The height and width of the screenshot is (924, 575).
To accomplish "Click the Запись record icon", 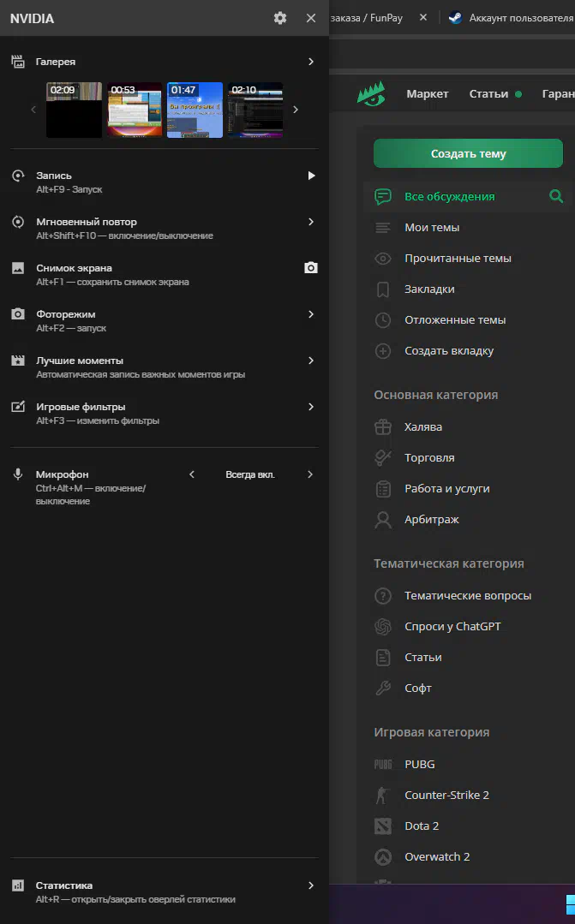I will click(18, 176).
